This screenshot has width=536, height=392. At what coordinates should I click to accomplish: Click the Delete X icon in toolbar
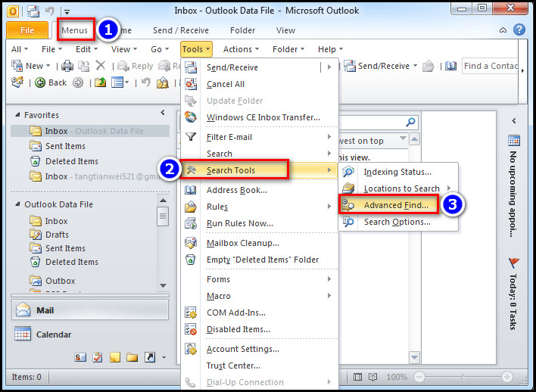[x=101, y=65]
